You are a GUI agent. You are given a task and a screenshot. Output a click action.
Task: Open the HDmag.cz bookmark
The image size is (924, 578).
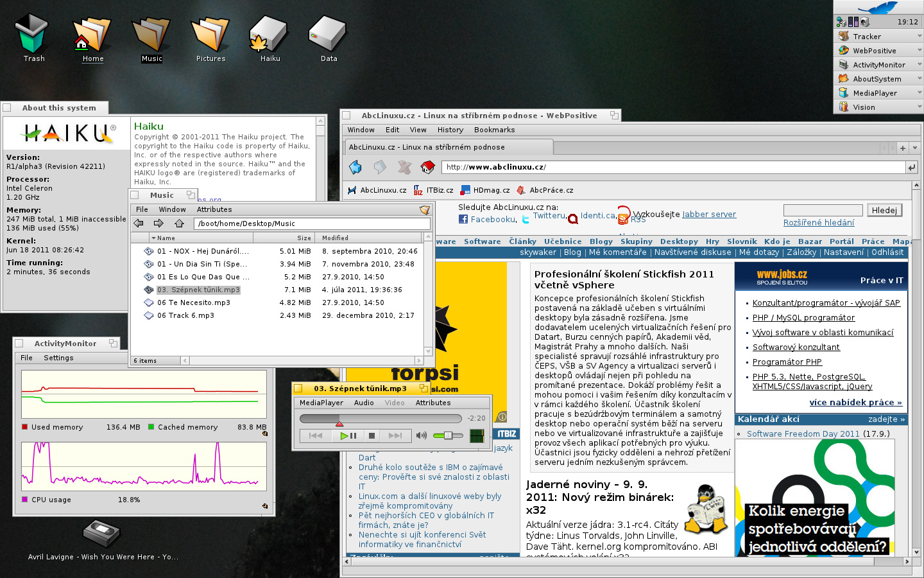tap(486, 190)
